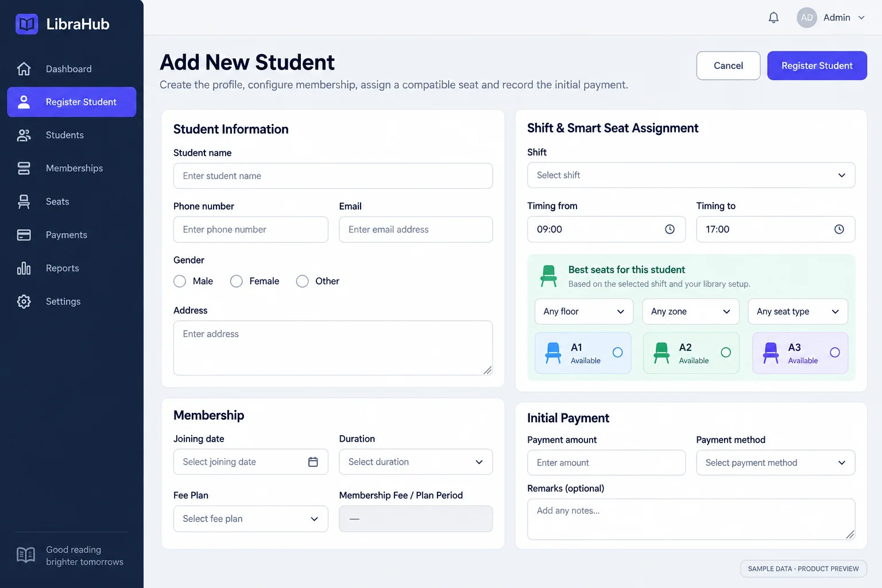The width and height of the screenshot is (882, 588).
Task: Open the Select shift dropdown
Action: coord(691,175)
